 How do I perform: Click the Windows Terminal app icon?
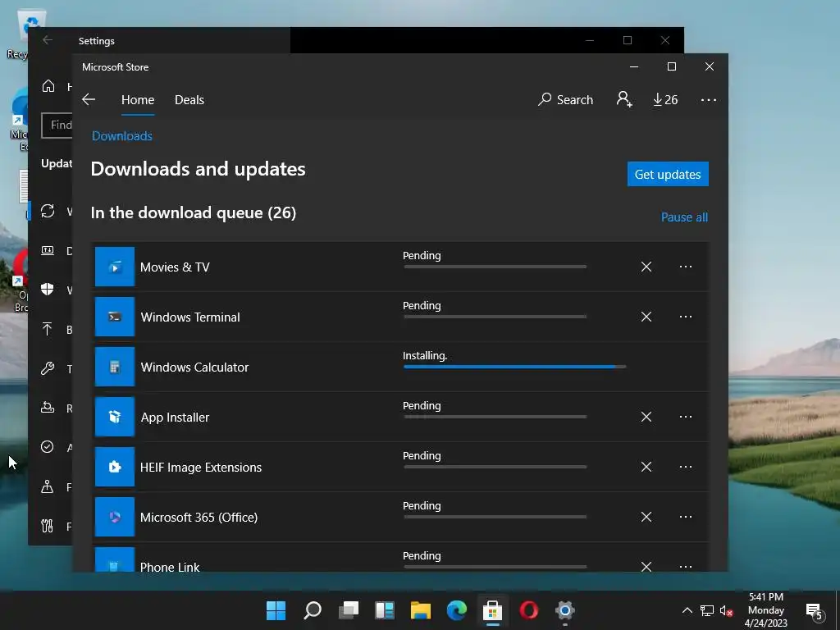pos(115,317)
